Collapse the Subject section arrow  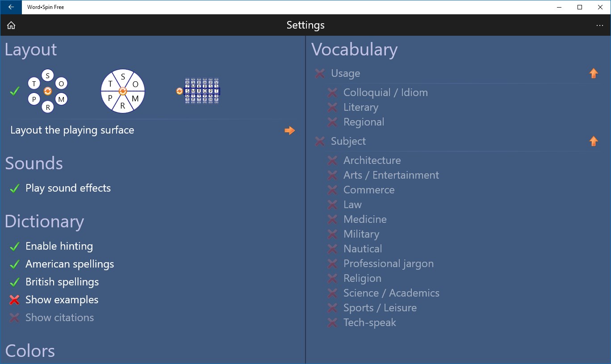click(x=594, y=141)
